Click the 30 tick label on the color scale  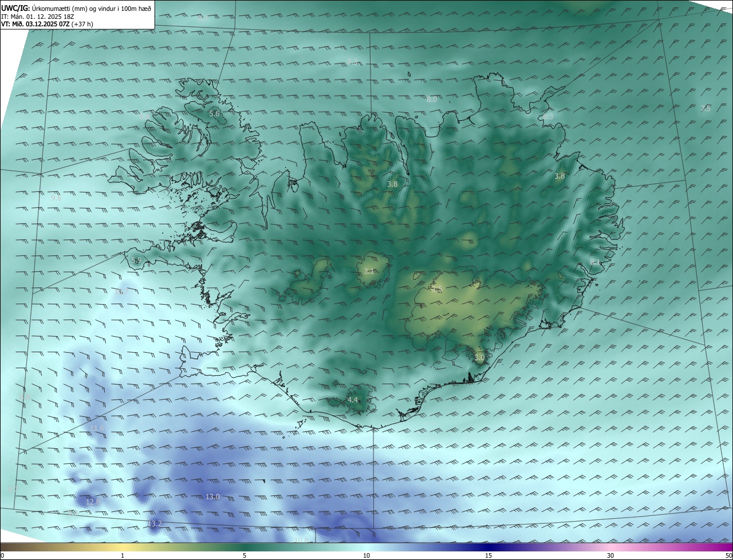click(610, 556)
